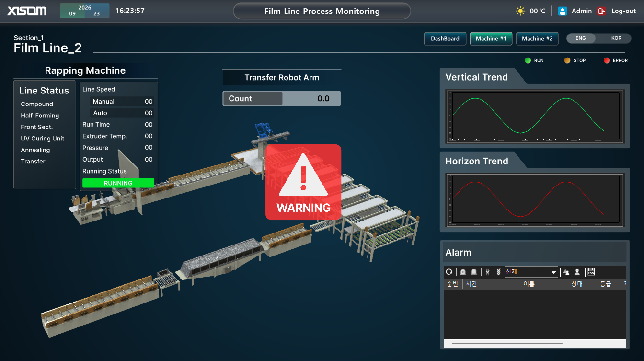
Task: Click the user group icon in Alarm toolbar
Action: 566,272
